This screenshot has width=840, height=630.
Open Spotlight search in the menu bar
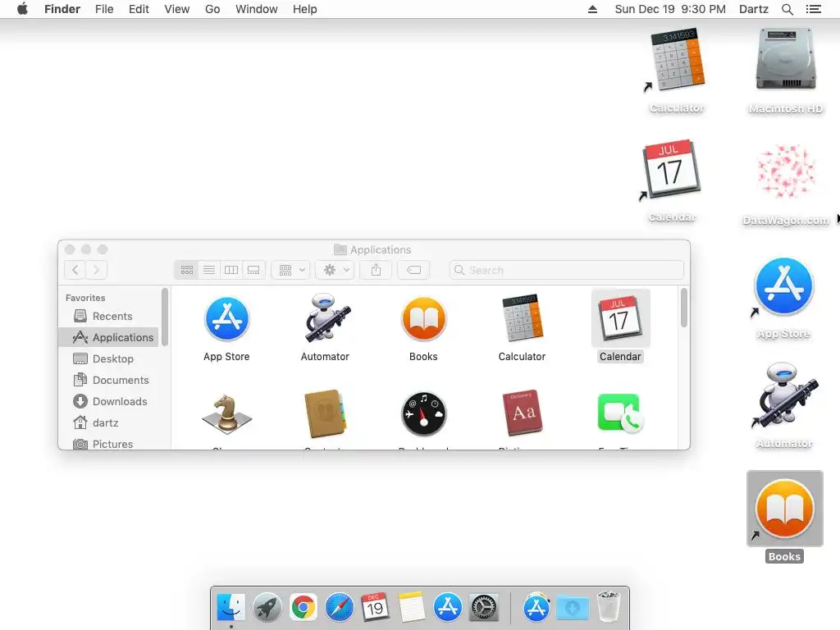tap(787, 9)
